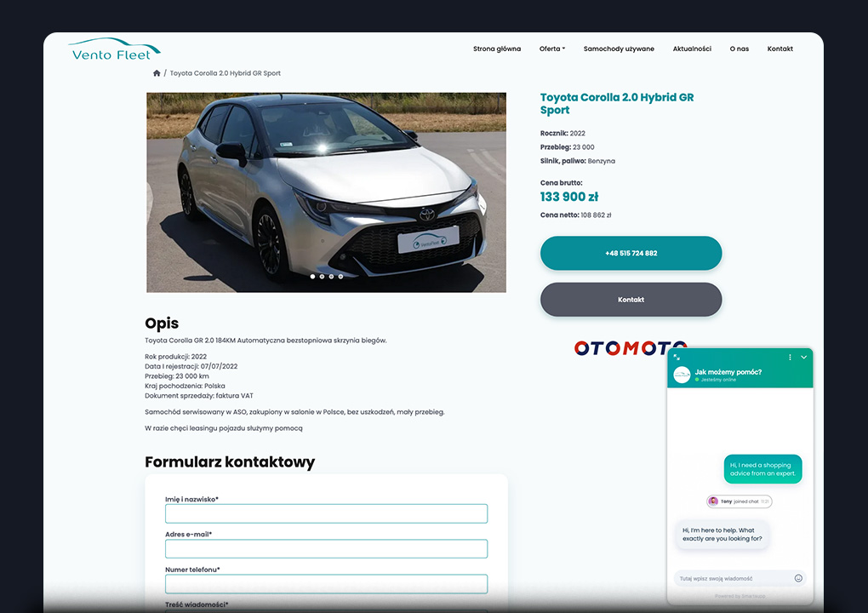This screenshot has width=868, height=613.
Task: Open Strona główna in the navigation
Action: click(497, 49)
